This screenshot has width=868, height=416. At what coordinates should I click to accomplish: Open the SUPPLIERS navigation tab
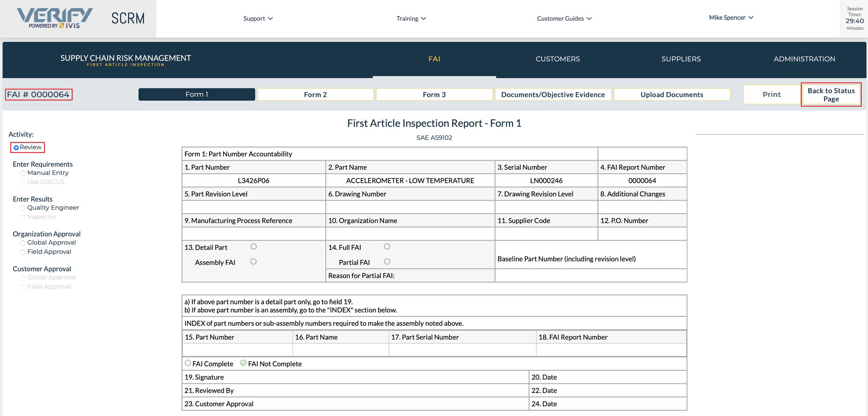coord(681,59)
